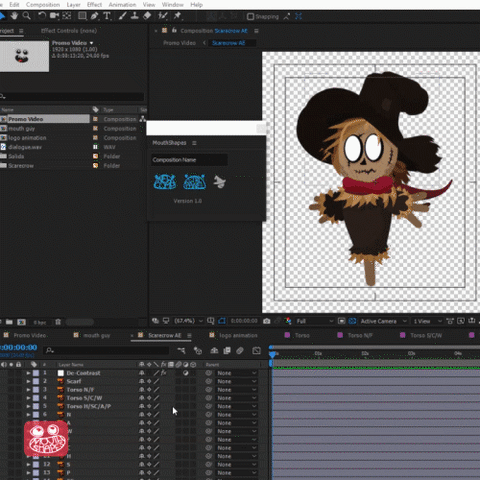Select the Eraser tool

[147, 16]
